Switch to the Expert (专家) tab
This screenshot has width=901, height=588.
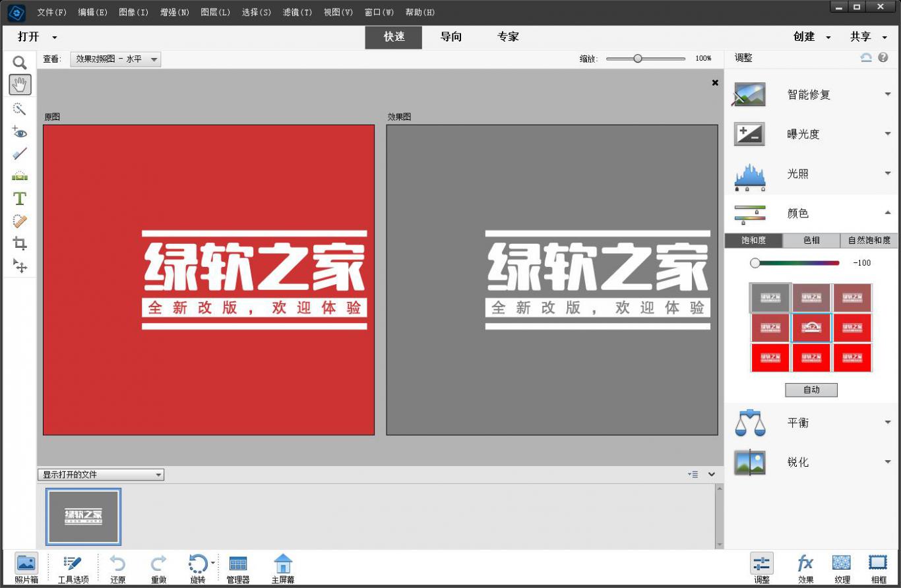(x=508, y=37)
